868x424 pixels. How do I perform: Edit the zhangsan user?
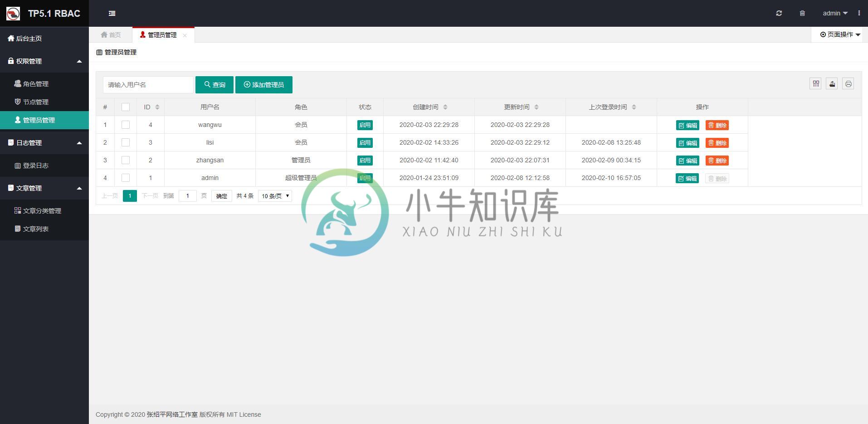click(x=688, y=161)
